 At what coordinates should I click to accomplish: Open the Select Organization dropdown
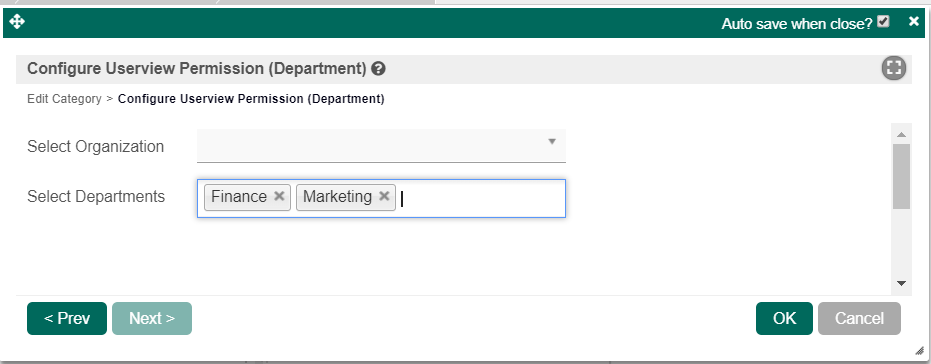(x=381, y=145)
